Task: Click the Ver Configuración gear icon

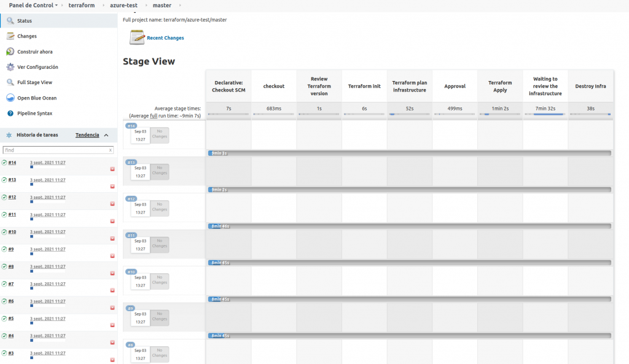Action: coord(10,67)
